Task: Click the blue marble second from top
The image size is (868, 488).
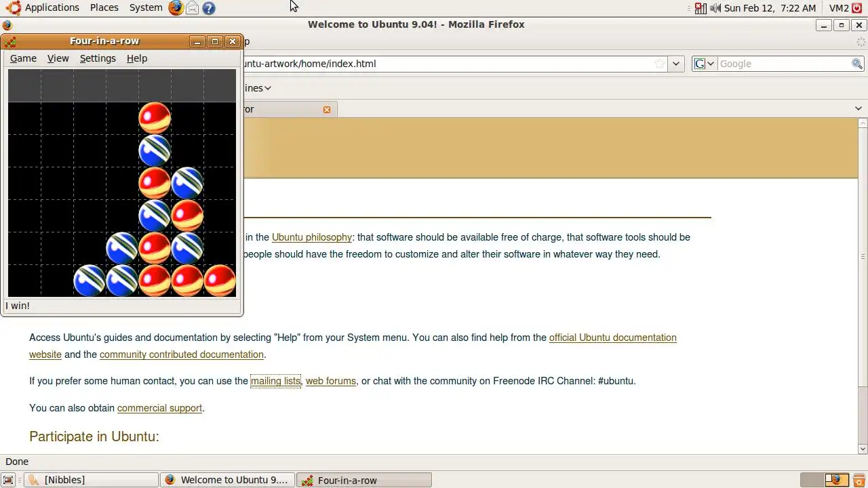Action: [x=155, y=150]
